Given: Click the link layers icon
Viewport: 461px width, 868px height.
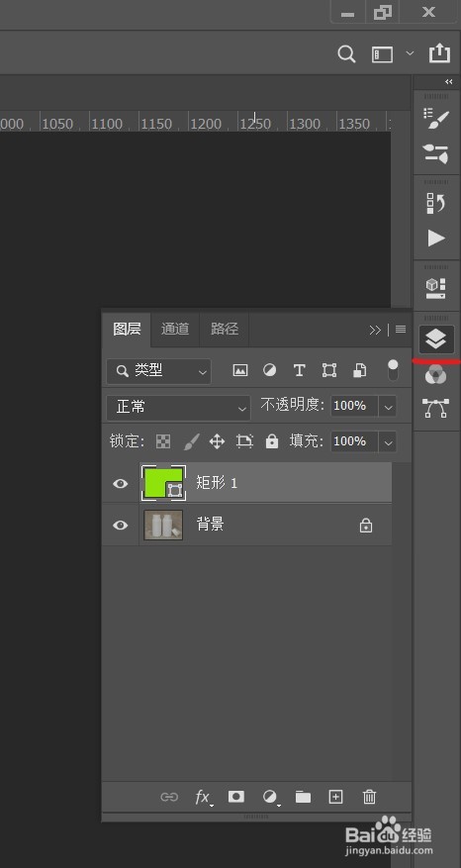Looking at the screenshot, I should click(x=169, y=797).
